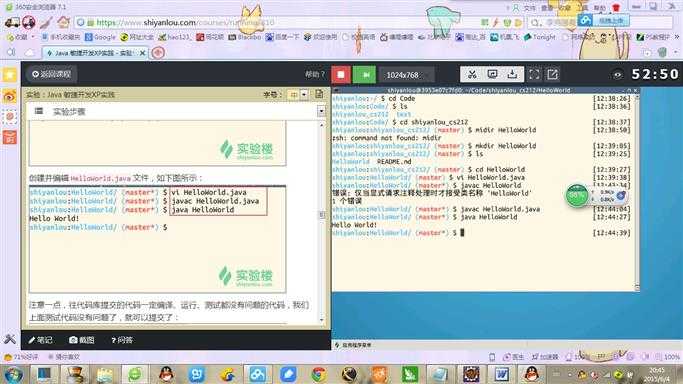Click the screen capture icon beside scissors

tap(492, 74)
